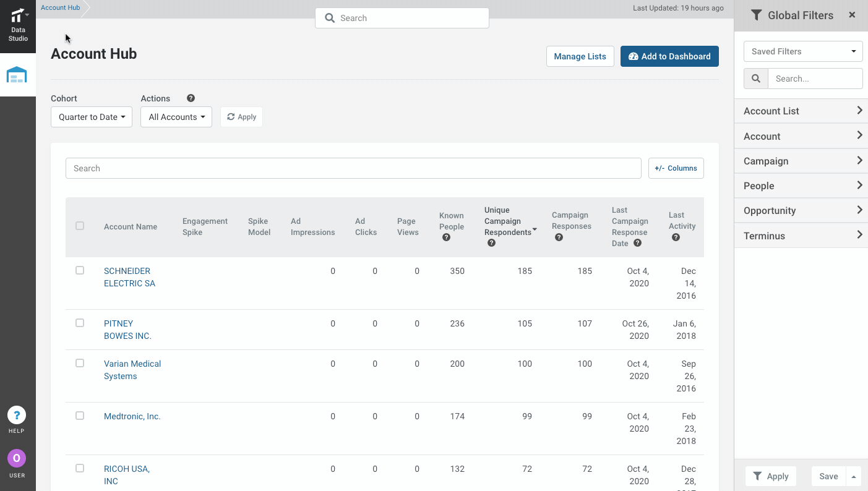868x491 pixels.
Task: Click Campaign Responses value 107
Action: pyautogui.click(x=585, y=323)
